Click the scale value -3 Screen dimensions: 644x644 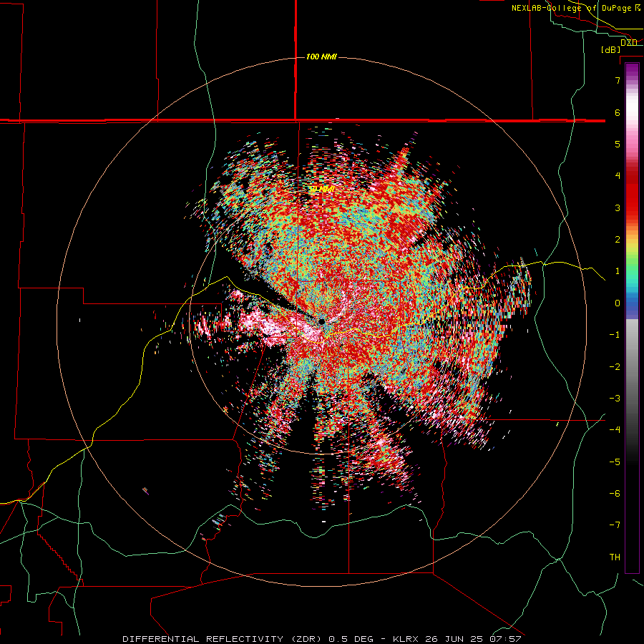(615, 399)
